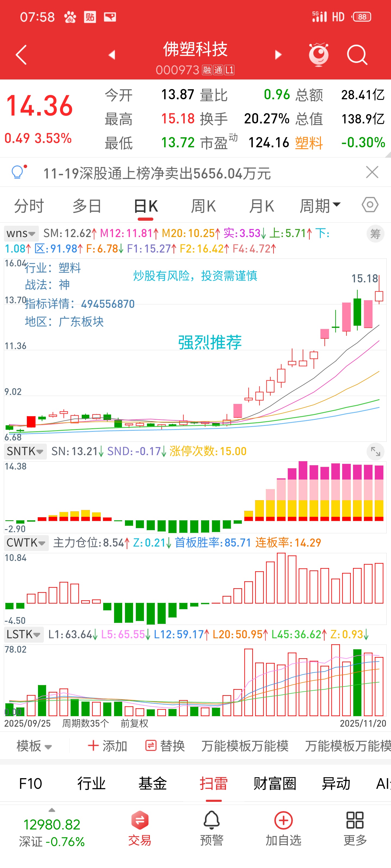Tap 添加 to add an indicator
391x868 pixels.
pyautogui.click(x=107, y=746)
